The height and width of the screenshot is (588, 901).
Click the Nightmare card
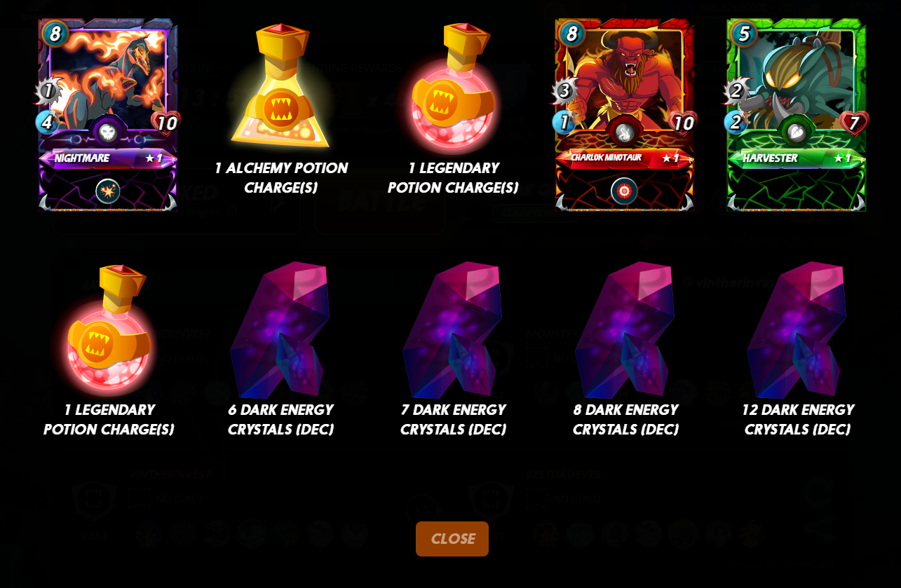108,115
